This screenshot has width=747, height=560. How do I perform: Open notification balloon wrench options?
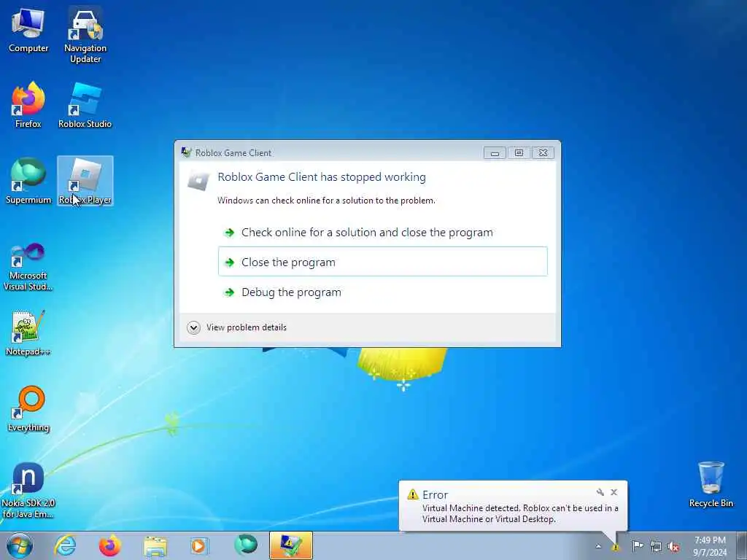point(600,492)
